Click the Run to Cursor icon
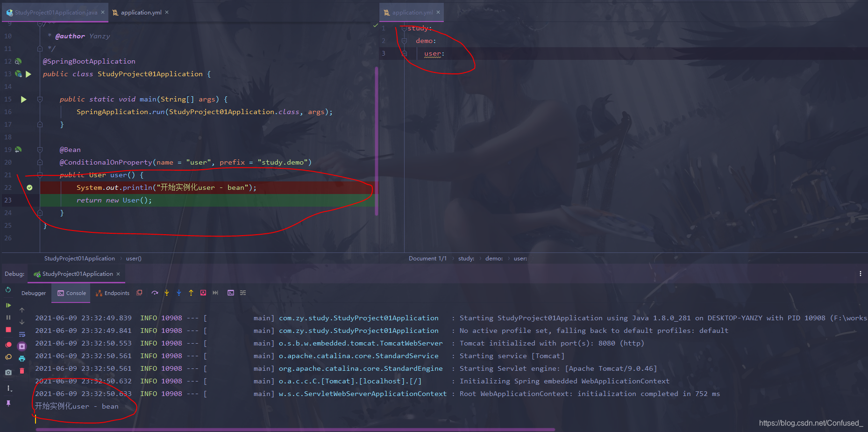Viewport: 868px width, 432px height. [x=215, y=293]
